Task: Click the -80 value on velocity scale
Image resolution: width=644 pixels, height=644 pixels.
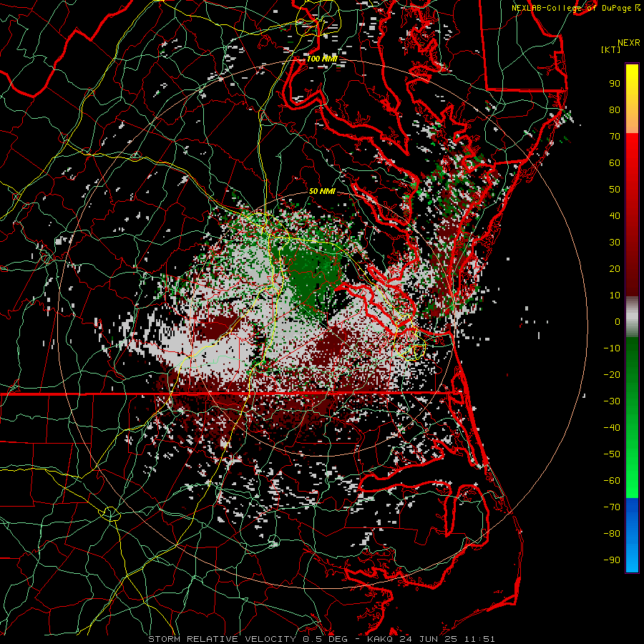Action: [x=612, y=534]
